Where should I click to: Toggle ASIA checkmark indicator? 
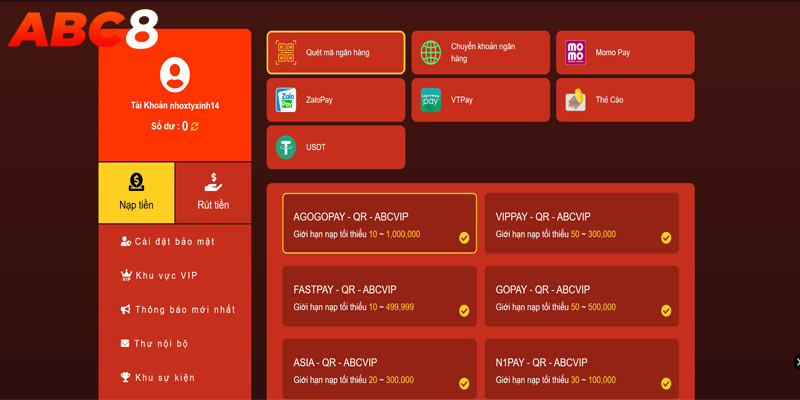pyautogui.click(x=464, y=384)
